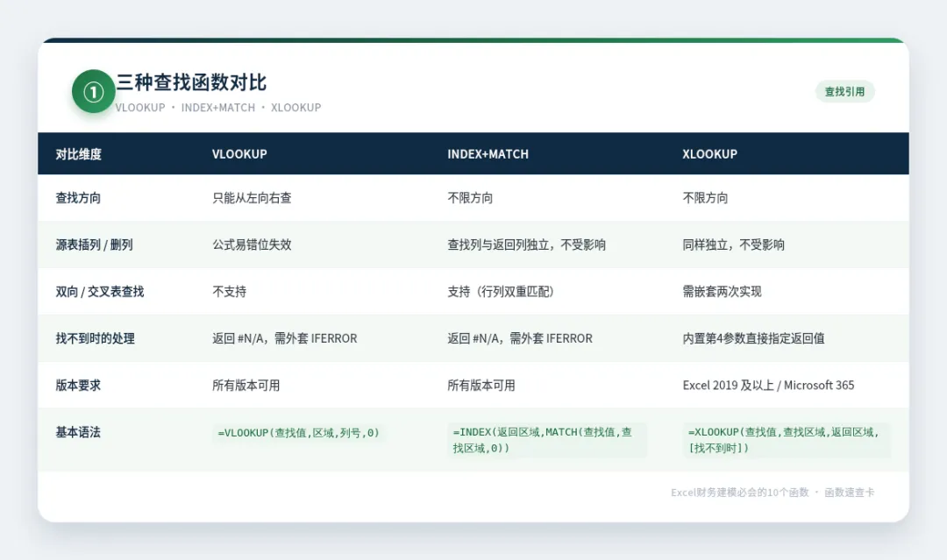
Task: Click the =XLOOKUP(查找值,查找区域,返回区域,...) code snippet
Action: 787,440
